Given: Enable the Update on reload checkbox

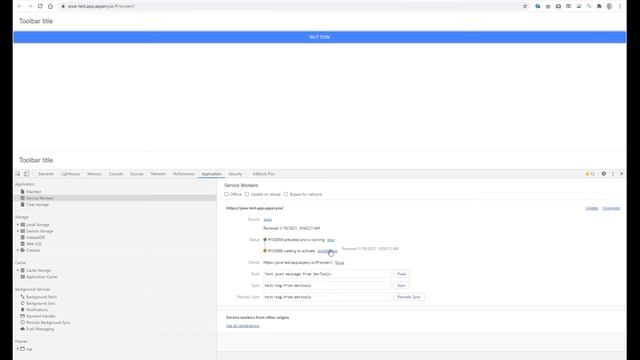Looking at the screenshot, I should pos(247,194).
